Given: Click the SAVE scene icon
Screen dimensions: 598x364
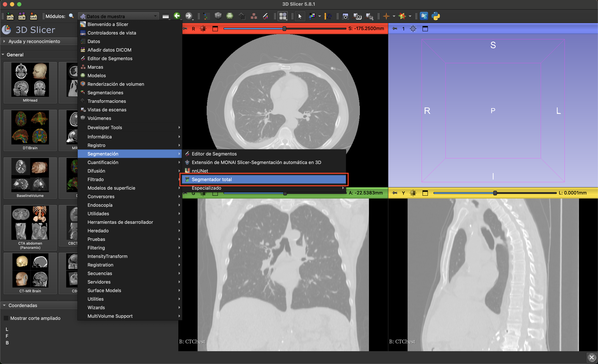Looking at the screenshot, I should tap(33, 16).
